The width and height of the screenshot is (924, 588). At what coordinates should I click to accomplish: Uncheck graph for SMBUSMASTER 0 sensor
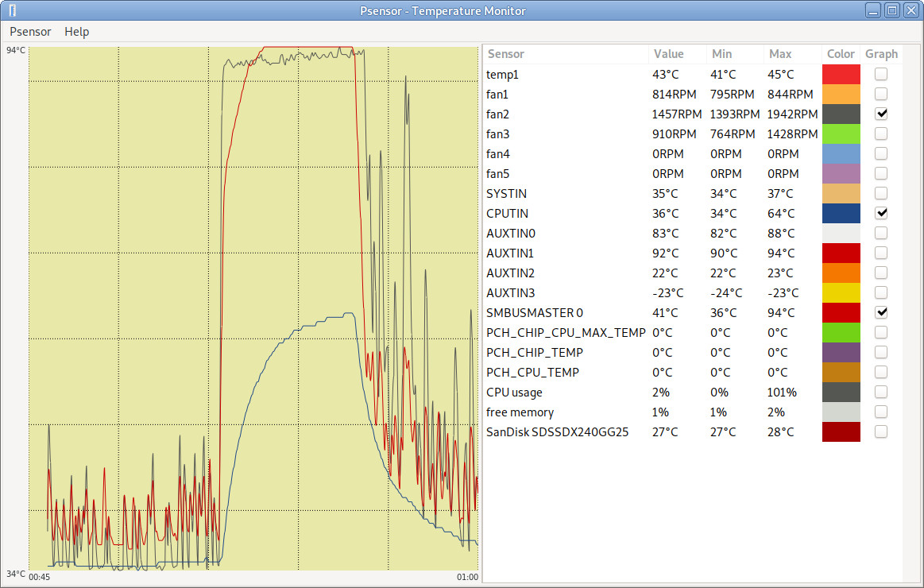pos(881,313)
